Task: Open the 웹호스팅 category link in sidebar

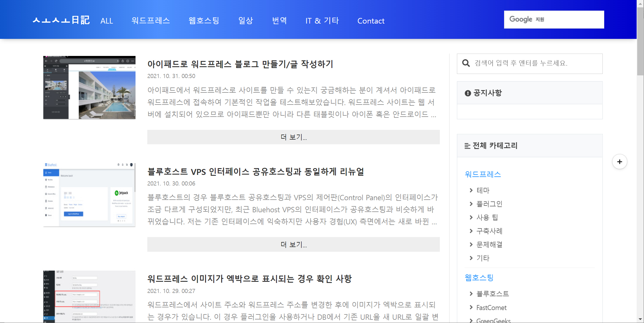Action: point(479,277)
